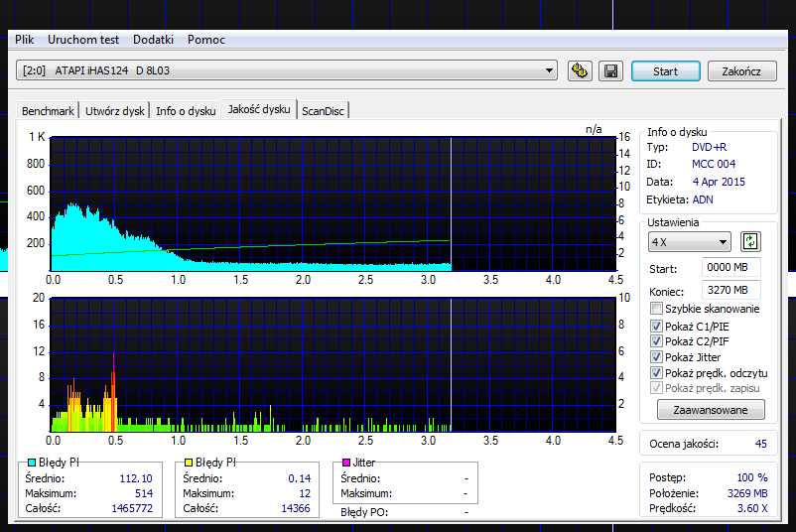796x532 pixels.
Task: Click the magenta Jitter legend swatch
Action: pyautogui.click(x=346, y=463)
